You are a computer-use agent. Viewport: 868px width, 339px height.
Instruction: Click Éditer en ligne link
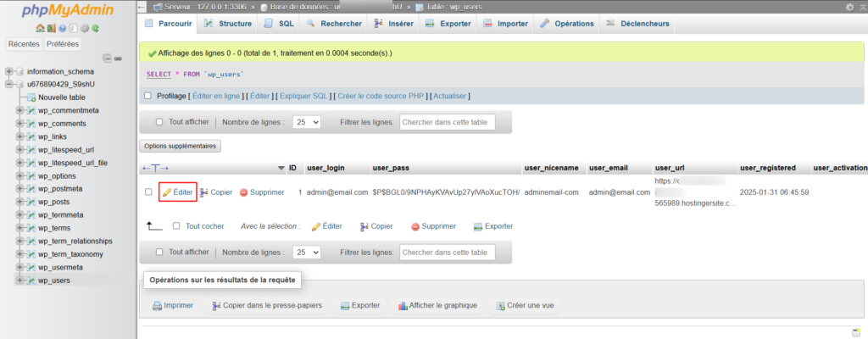[216, 96]
